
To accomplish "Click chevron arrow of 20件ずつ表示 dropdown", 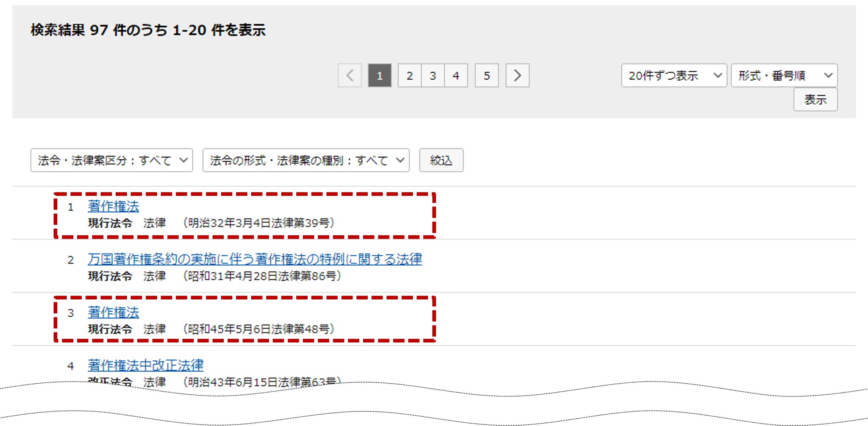I will click(718, 75).
